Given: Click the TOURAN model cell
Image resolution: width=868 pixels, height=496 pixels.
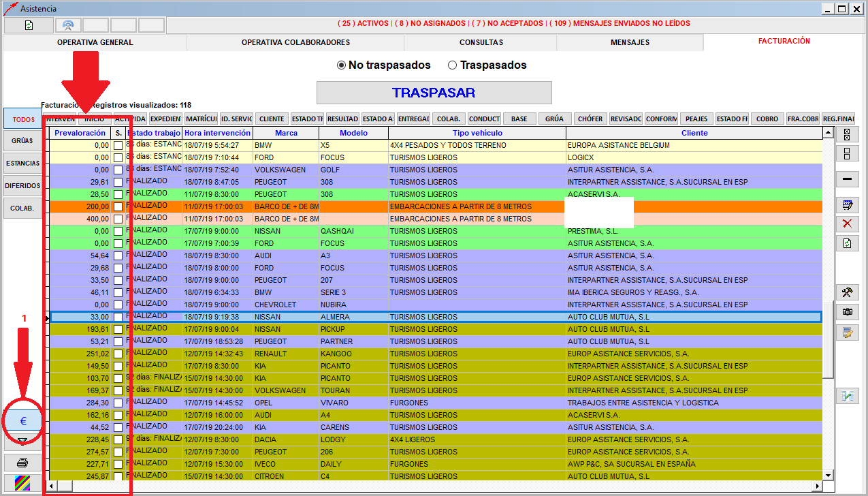Looking at the screenshot, I should 353,390.
